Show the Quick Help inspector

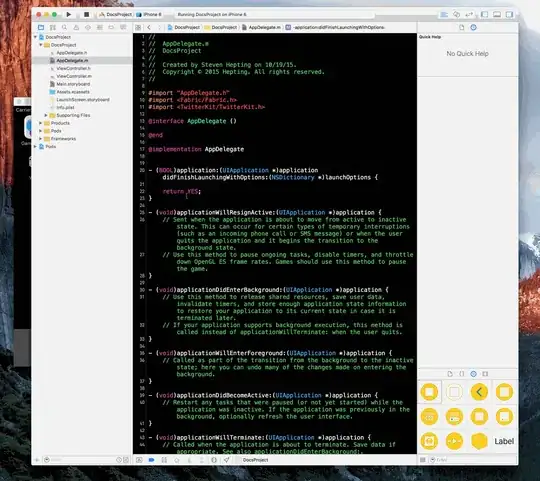coord(474,28)
